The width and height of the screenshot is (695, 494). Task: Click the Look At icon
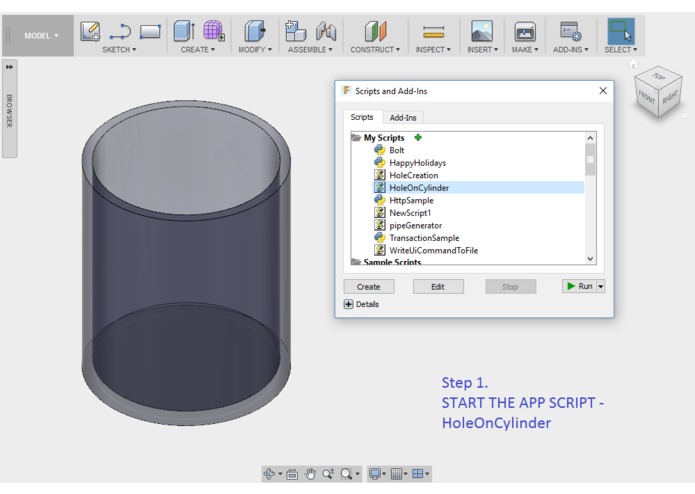[292, 474]
